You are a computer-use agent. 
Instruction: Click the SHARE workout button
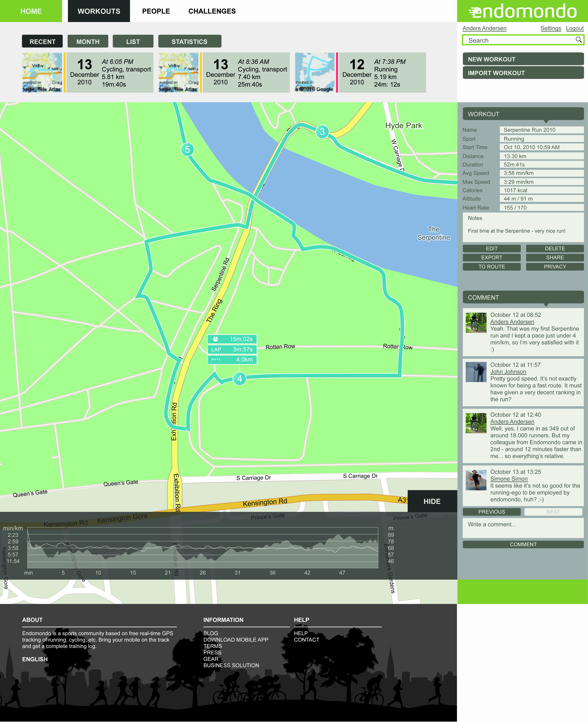(x=555, y=258)
